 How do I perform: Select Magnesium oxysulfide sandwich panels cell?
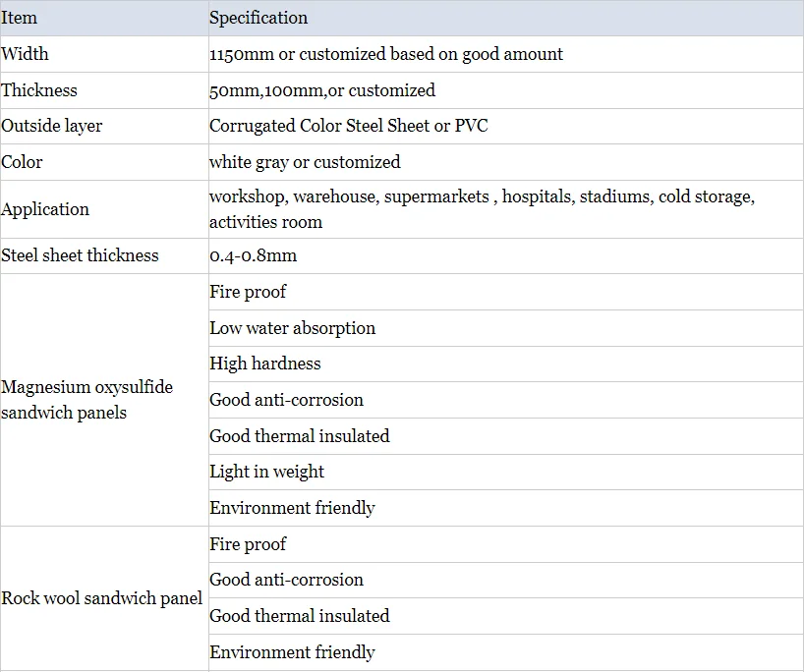pyautogui.click(x=86, y=400)
